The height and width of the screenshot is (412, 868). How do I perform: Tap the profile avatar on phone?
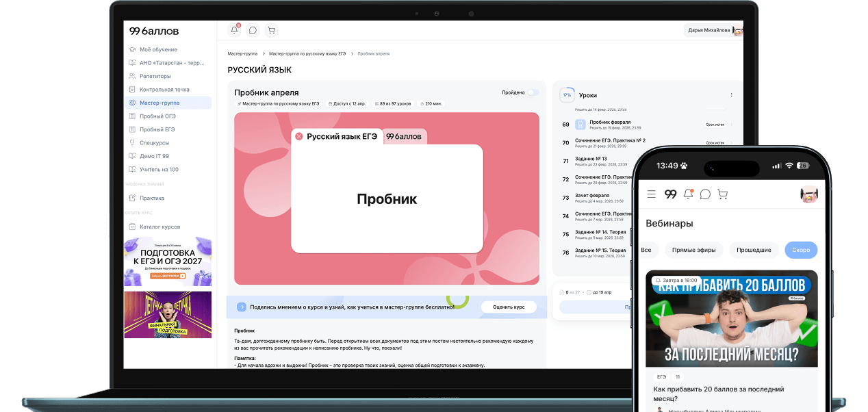pos(809,194)
